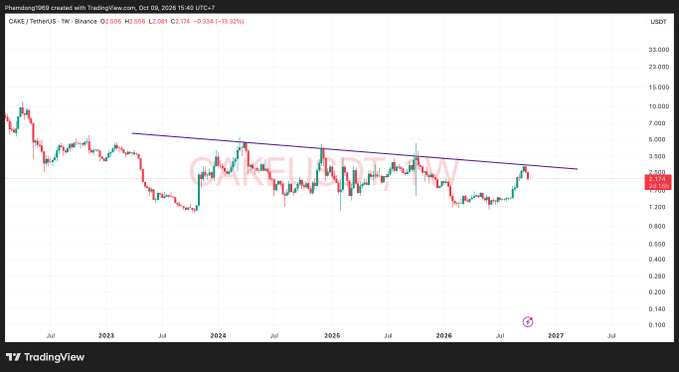Select the purple descending trendline
Screen dimensions: 679x372
pos(355,152)
